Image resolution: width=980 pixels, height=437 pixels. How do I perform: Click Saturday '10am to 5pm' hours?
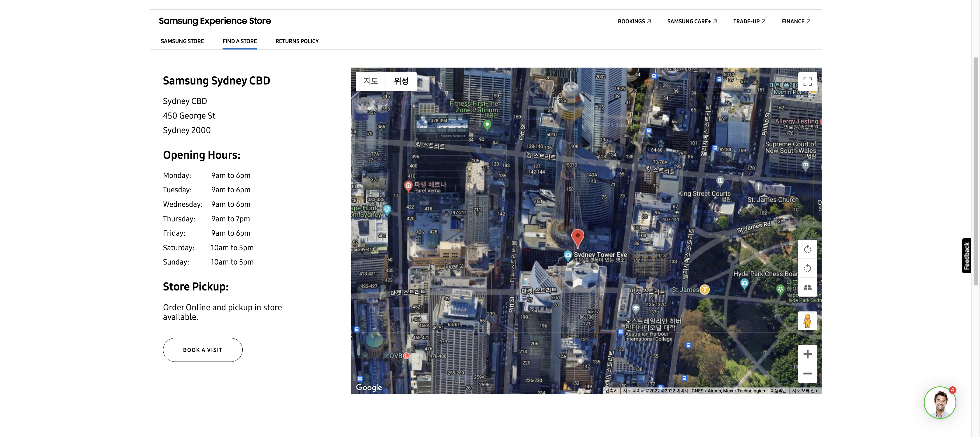(x=232, y=248)
